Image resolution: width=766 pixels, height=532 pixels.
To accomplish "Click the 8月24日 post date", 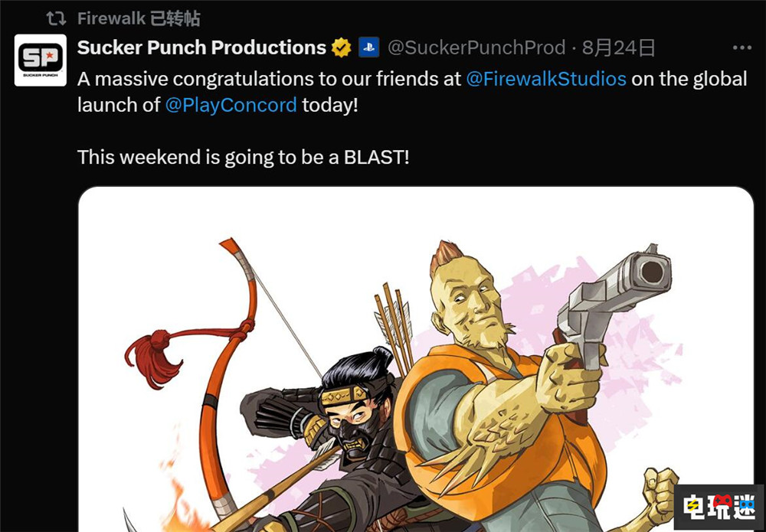I will 618,47.
